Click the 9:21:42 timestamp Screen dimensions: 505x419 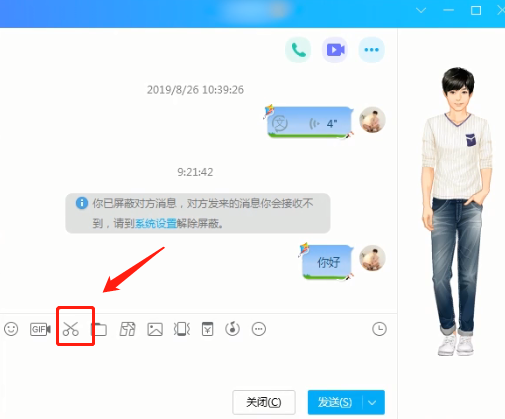pyautogui.click(x=195, y=172)
